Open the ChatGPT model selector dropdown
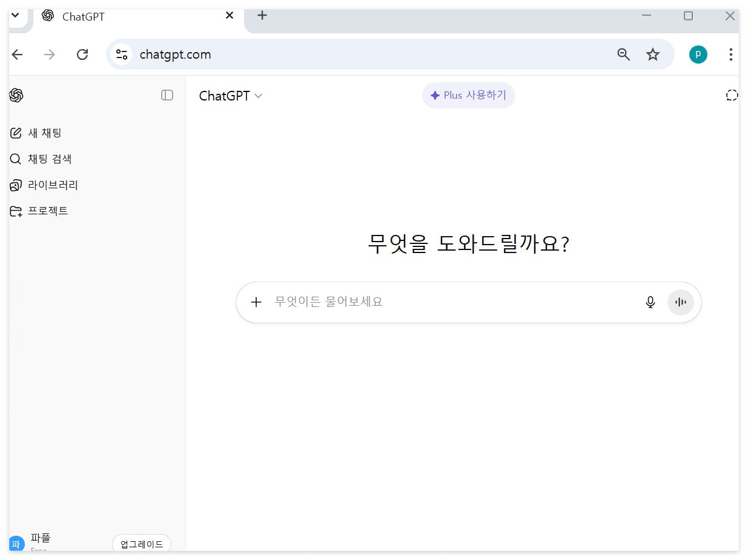This screenshot has width=748, height=560. tap(231, 95)
